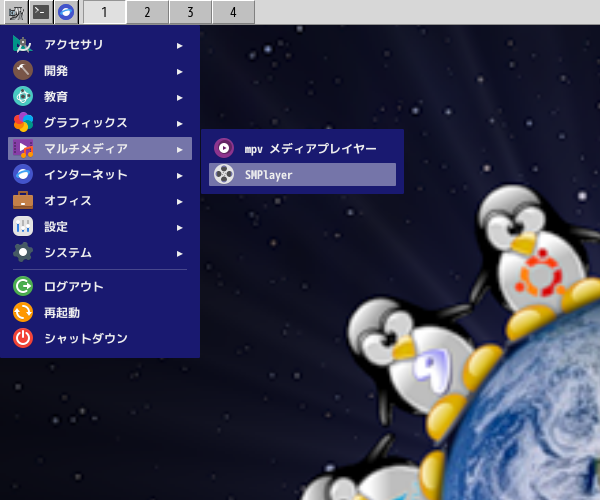This screenshot has height=500, width=600.
Task: Click the インターネット globe icon
Action: click(23, 174)
